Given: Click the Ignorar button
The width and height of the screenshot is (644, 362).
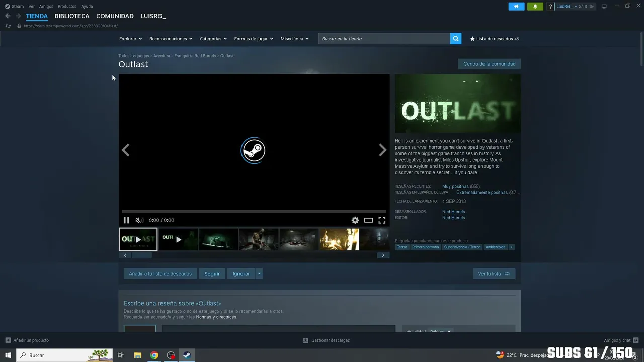Looking at the screenshot, I should pos(241,274).
